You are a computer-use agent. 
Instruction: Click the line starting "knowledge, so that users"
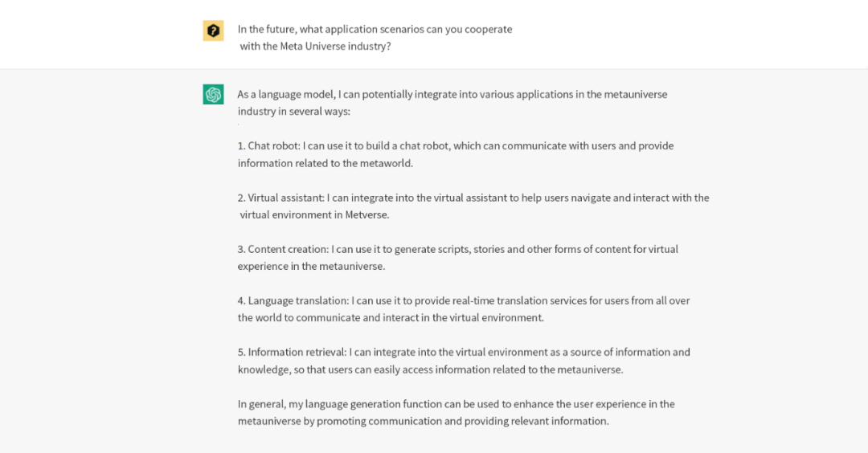click(x=430, y=369)
